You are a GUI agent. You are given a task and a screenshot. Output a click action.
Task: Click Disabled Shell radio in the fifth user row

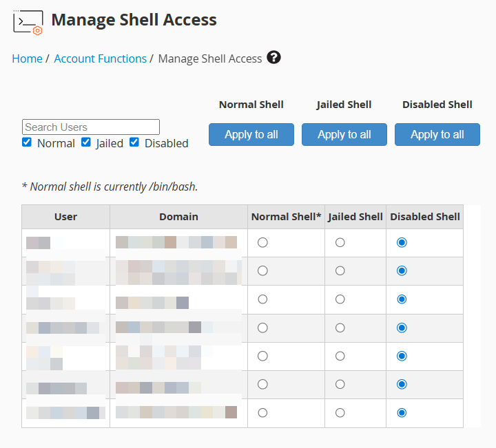402,356
